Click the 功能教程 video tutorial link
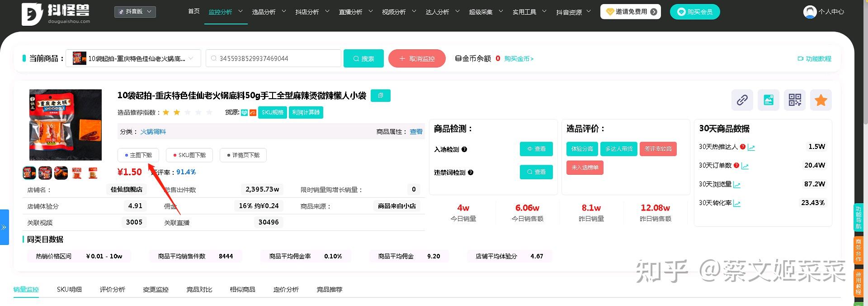 click(x=814, y=59)
